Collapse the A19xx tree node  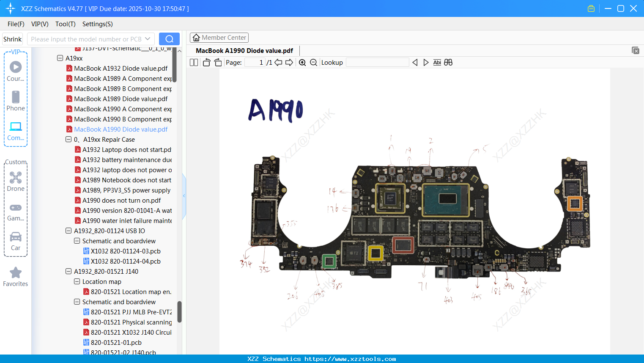click(60, 58)
